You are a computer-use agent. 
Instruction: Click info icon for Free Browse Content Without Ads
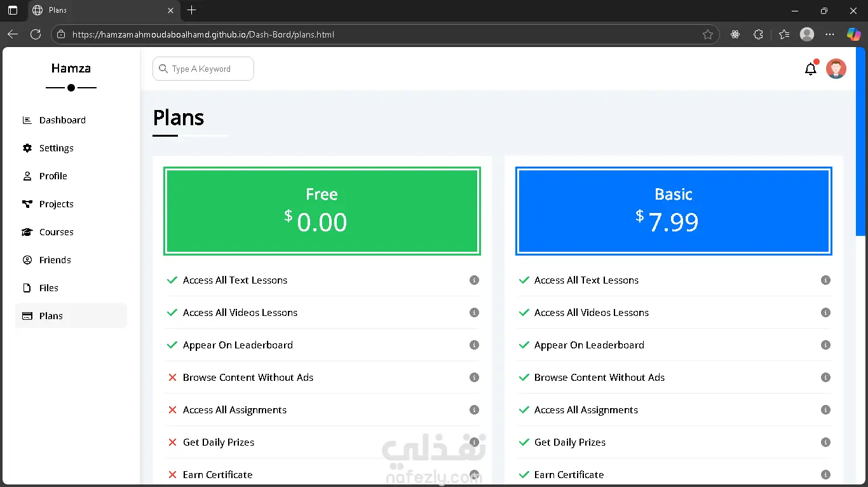point(474,377)
